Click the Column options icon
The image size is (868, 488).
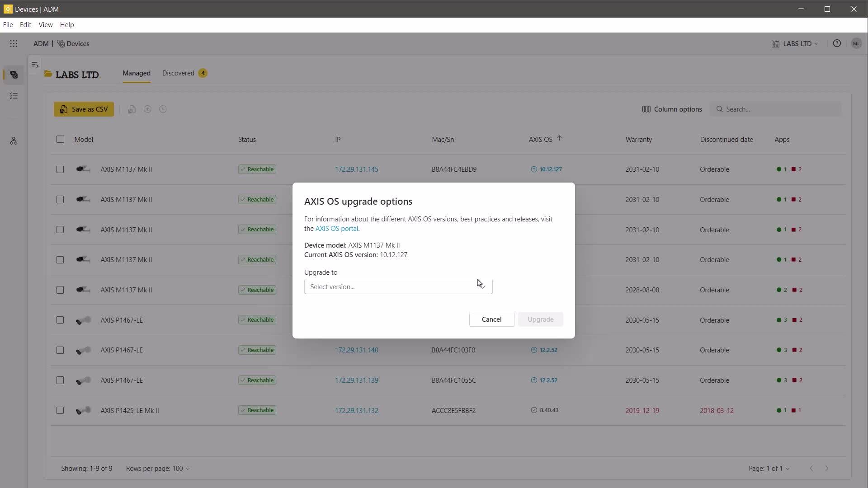click(646, 109)
